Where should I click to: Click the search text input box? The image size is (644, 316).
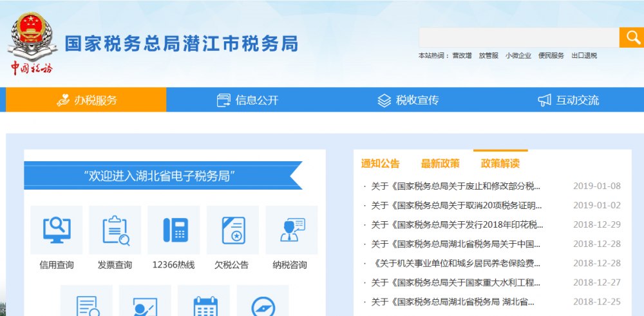point(518,37)
